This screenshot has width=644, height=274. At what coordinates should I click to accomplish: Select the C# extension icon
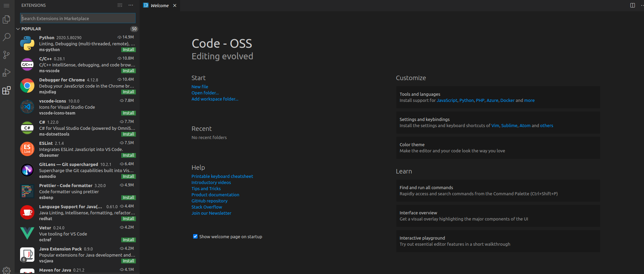[x=27, y=128]
